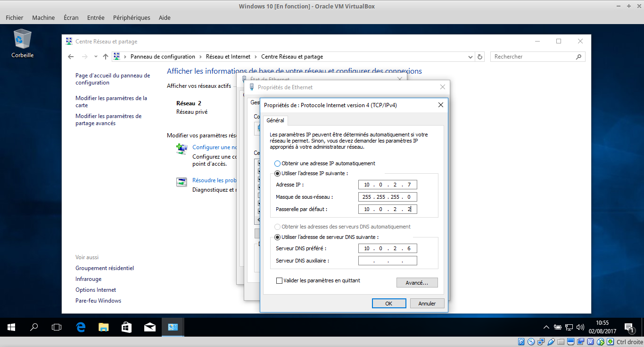
Task: Open the taskbar search magnifier
Action: click(34, 327)
